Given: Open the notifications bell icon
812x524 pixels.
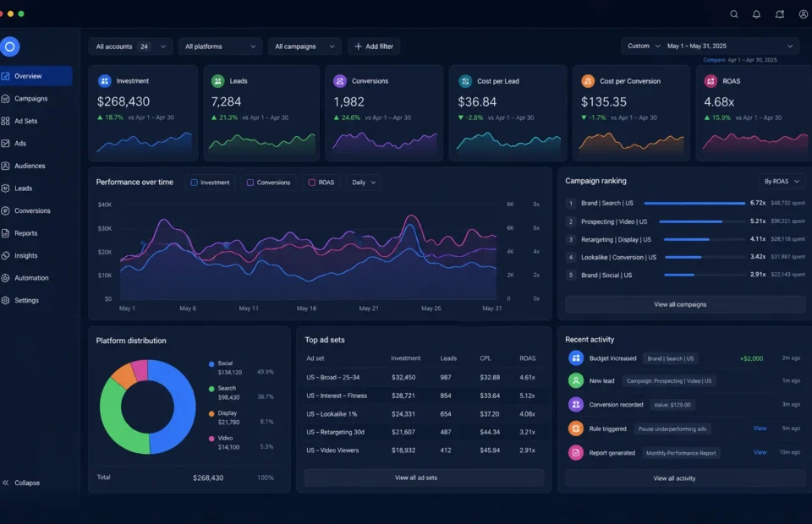Looking at the screenshot, I should tap(756, 14).
